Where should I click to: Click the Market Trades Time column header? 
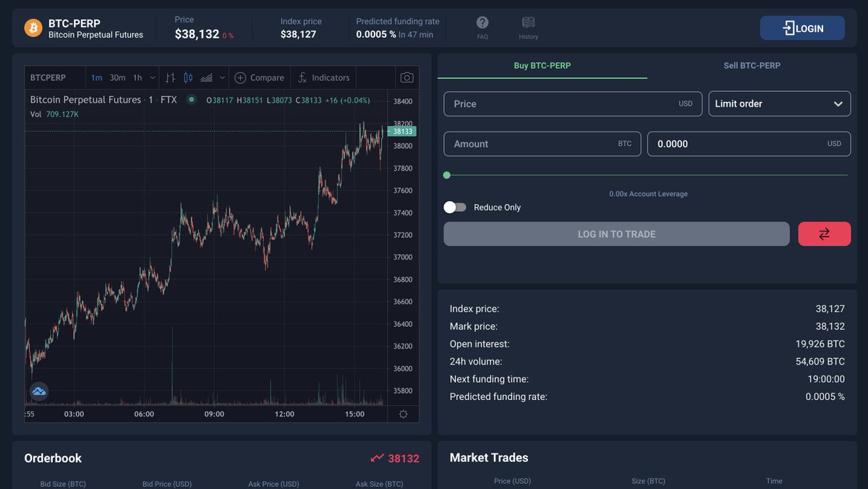[x=774, y=481]
